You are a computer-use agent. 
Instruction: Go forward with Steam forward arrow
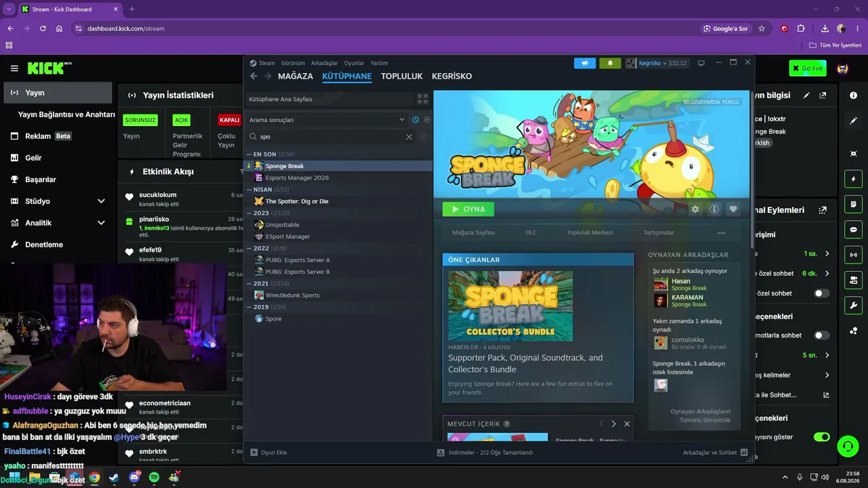pyautogui.click(x=268, y=76)
